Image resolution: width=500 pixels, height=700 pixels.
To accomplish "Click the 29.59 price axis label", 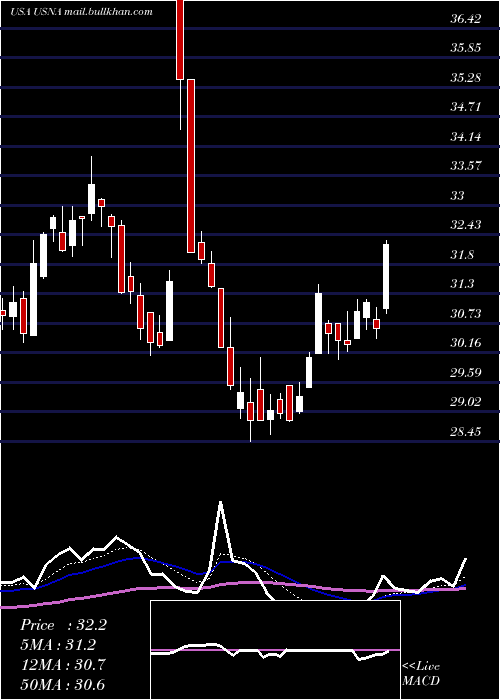I will click(x=466, y=372).
